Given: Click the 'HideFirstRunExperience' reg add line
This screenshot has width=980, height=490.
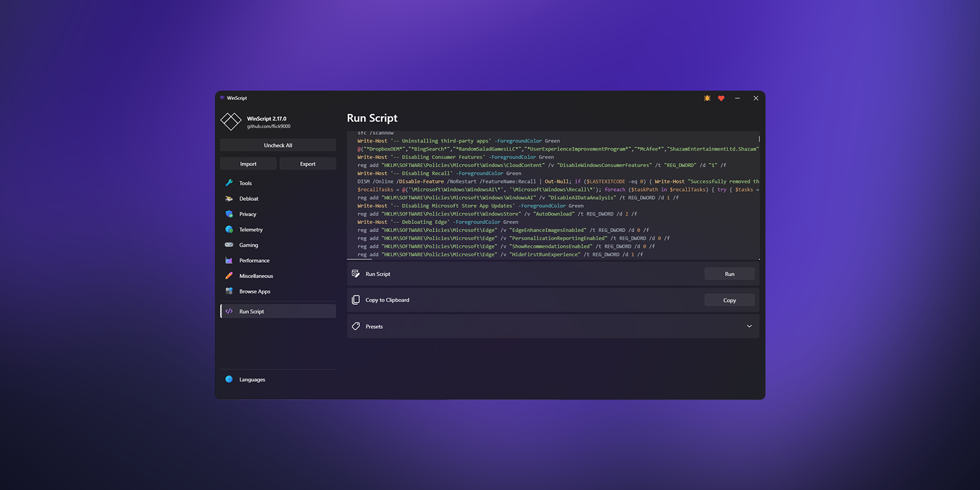Looking at the screenshot, I should pyautogui.click(x=500, y=254).
